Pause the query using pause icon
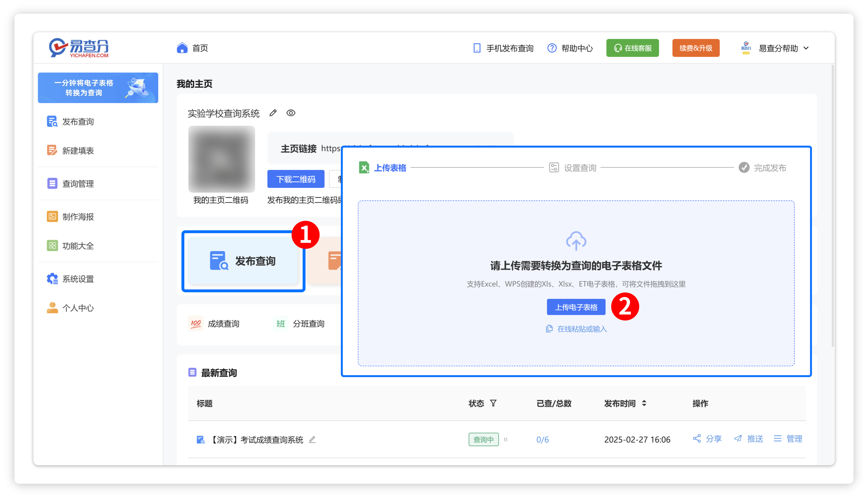 (x=505, y=440)
